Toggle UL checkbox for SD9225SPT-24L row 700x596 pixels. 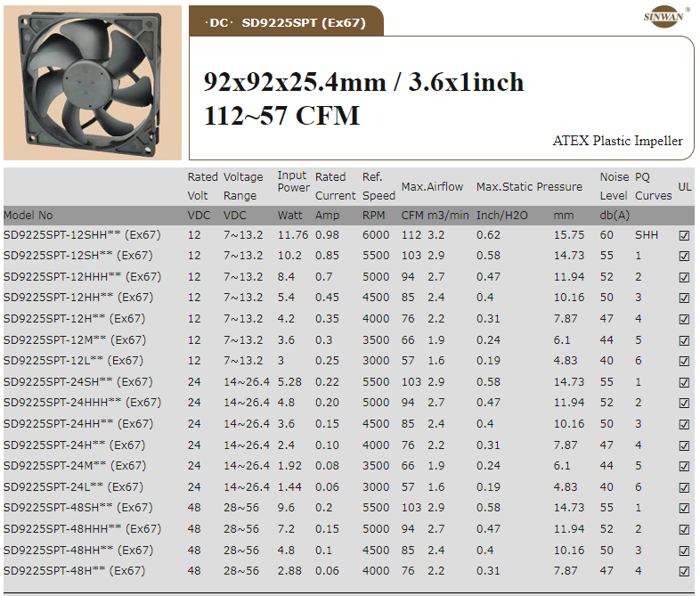[684, 487]
